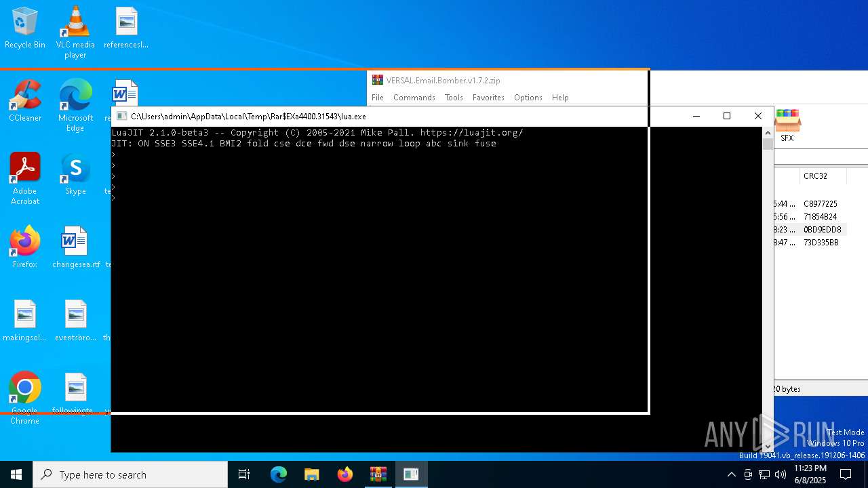Select changesea.rtf document on desktop
The height and width of the screenshot is (488, 868).
coord(75,248)
